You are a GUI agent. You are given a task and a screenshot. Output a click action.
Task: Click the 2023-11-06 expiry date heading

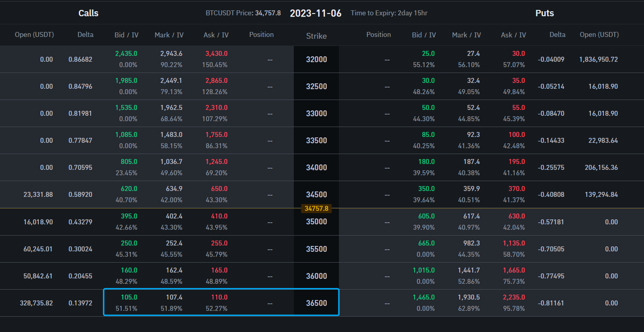(x=315, y=13)
